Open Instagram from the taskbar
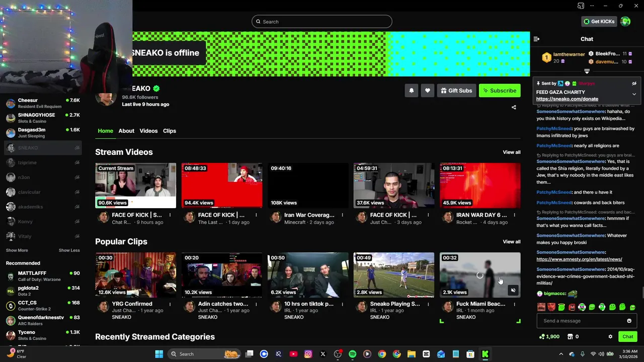Image resolution: width=644 pixels, height=362 pixels. (x=308, y=354)
